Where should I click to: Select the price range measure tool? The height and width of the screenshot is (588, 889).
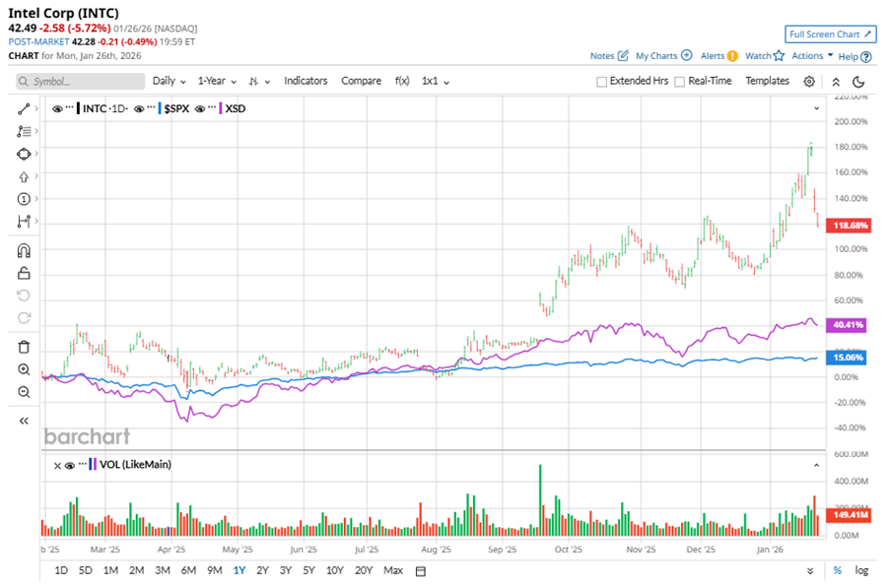click(x=24, y=222)
